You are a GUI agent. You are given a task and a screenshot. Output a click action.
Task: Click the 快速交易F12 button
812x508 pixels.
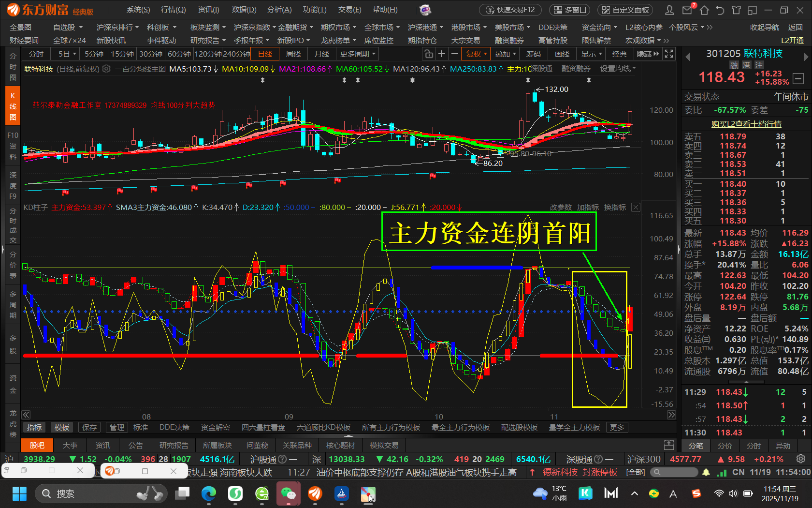(x=510, y=10)
